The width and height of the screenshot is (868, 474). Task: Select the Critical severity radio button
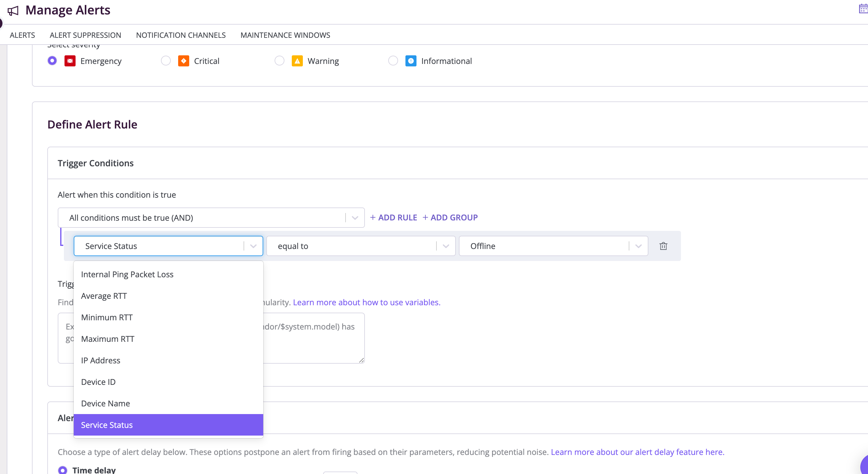(x=166, y=61)
